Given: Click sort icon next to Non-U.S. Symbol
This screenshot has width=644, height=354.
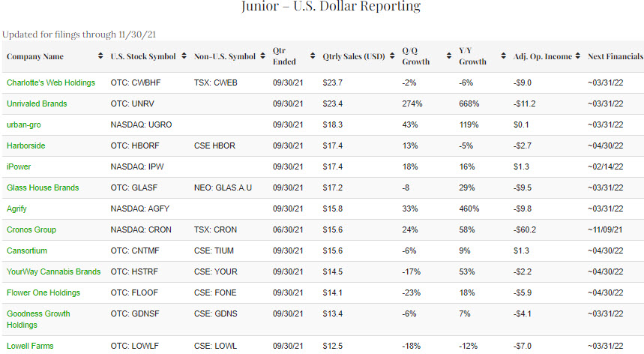Looking at the screenshot, I should [x=264, y=56].
